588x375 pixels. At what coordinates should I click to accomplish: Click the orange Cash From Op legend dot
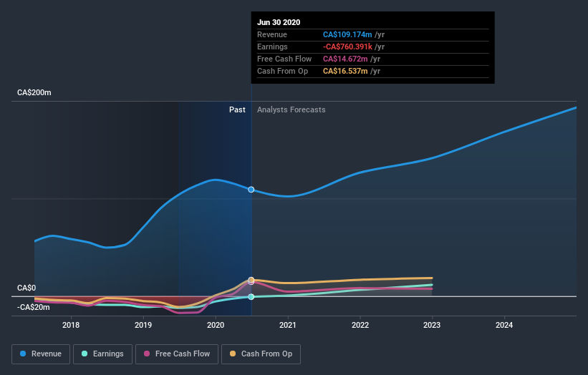pos(233,354)
